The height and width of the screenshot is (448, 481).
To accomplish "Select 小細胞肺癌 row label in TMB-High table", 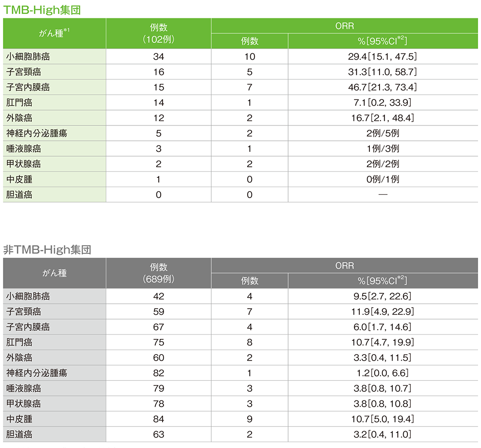I will pyautogui.click(x=28, y=57).
